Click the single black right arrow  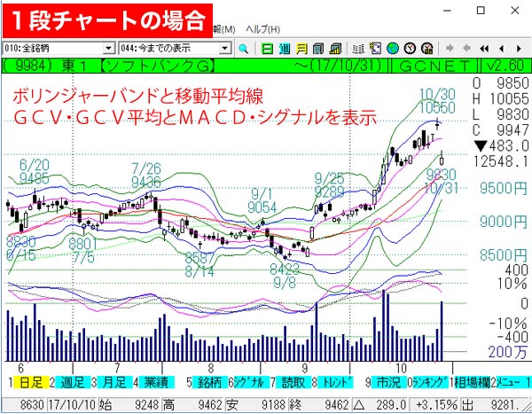tap(519, 49)
